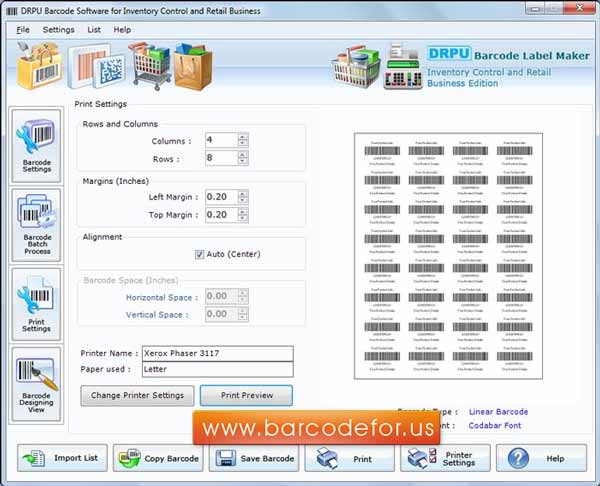
Task: Click the Printer Name field
Action: (218, 354)
